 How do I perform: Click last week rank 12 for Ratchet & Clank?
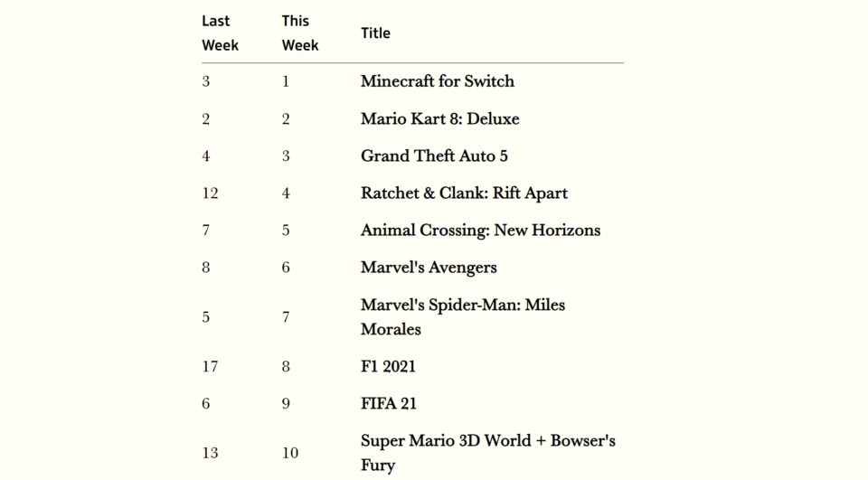coord(210,193)
